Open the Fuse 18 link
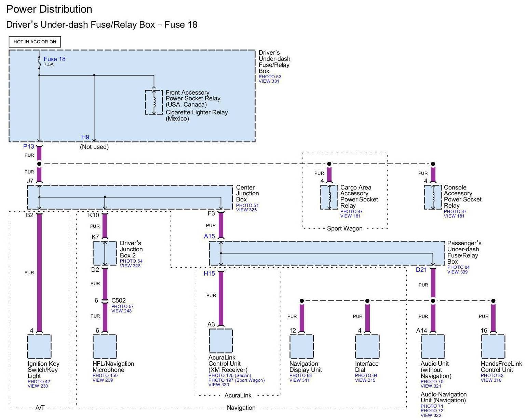This screenshot has width=527, height=420. [x=54, y=59]
